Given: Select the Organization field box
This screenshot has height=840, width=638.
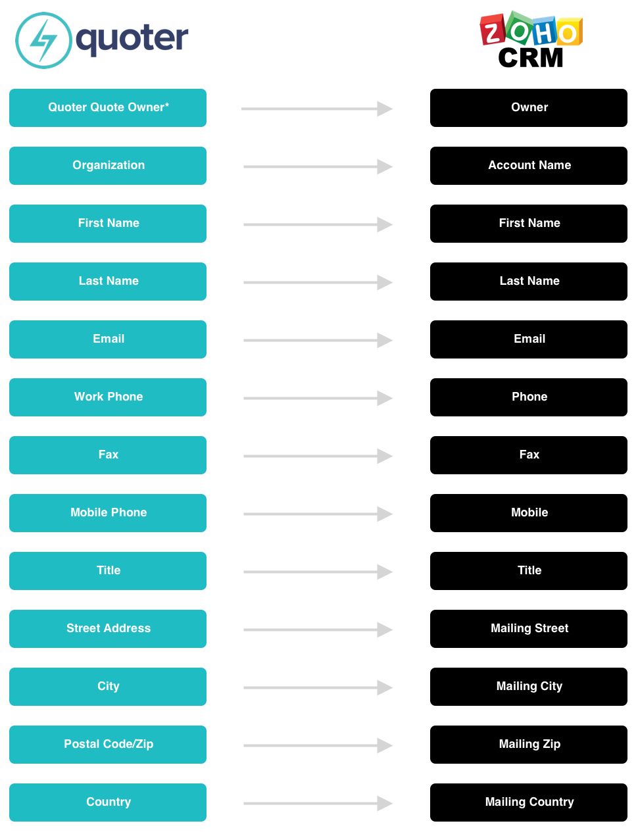Looking at the screenshot, I should pos(108,166).
